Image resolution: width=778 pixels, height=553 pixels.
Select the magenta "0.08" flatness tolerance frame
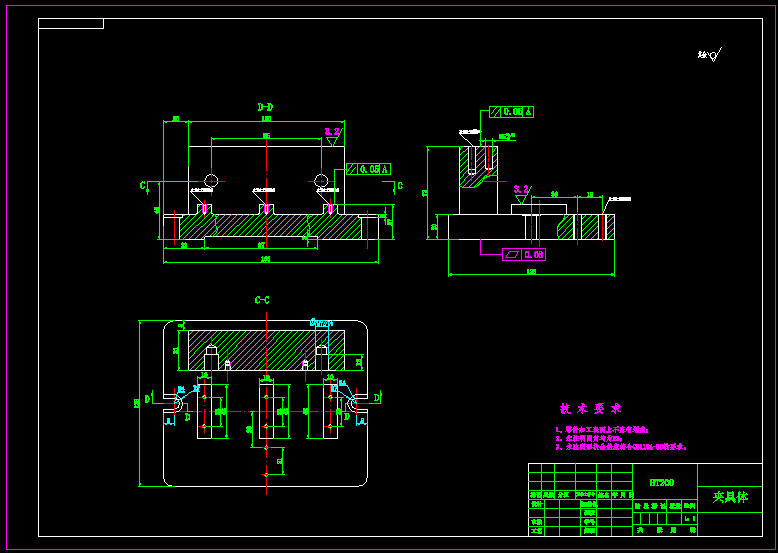pyautogui.click(x=524, y=255)
